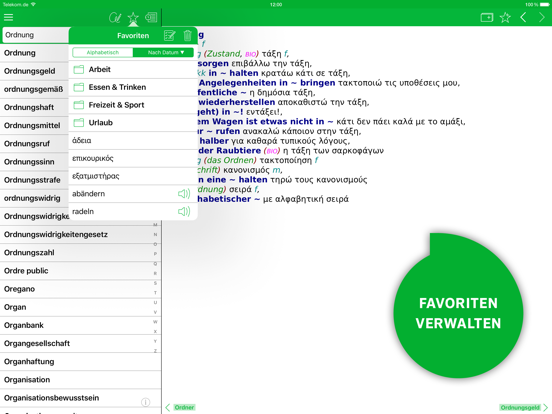The image size is (552, 414).
Task: Select Ordnungswidrigkeitengesetz entry
Action: [80, 234]
